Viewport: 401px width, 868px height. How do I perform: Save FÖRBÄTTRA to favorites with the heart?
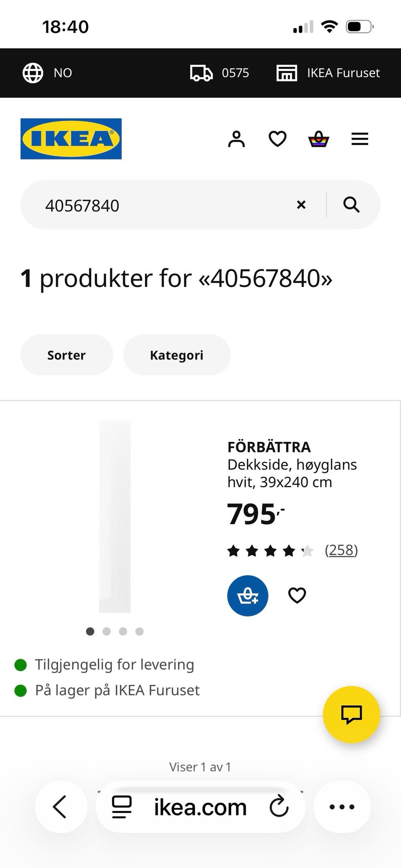(297, 595)
